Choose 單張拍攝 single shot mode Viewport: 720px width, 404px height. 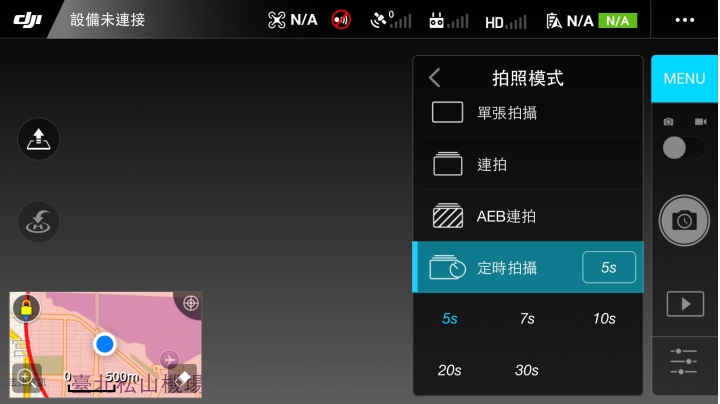point(528,112)
